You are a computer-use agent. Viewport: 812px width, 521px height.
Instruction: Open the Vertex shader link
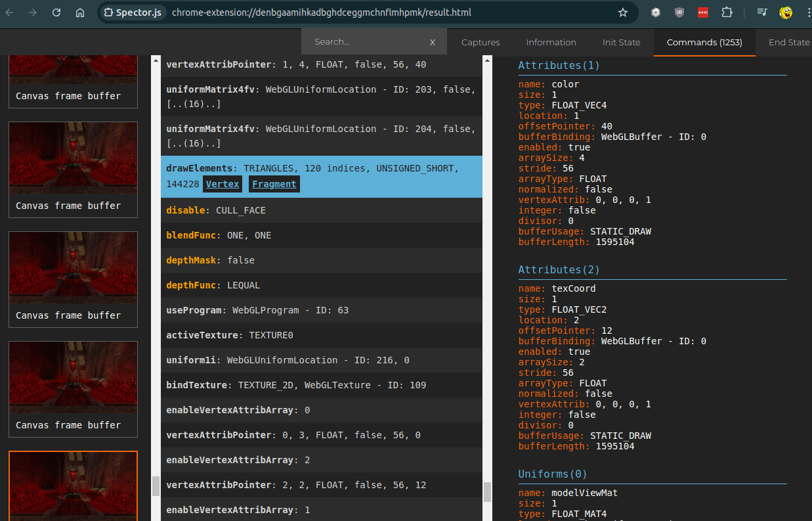223,185
